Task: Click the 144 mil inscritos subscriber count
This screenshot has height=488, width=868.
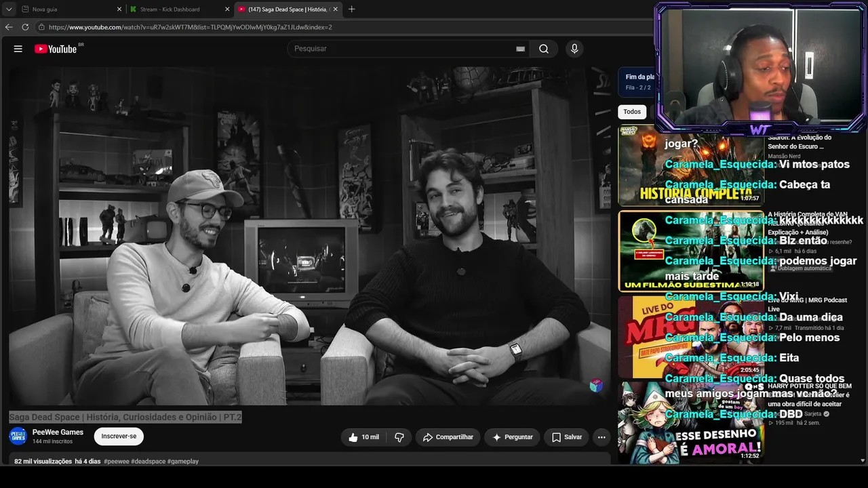Action: point(52,442)
